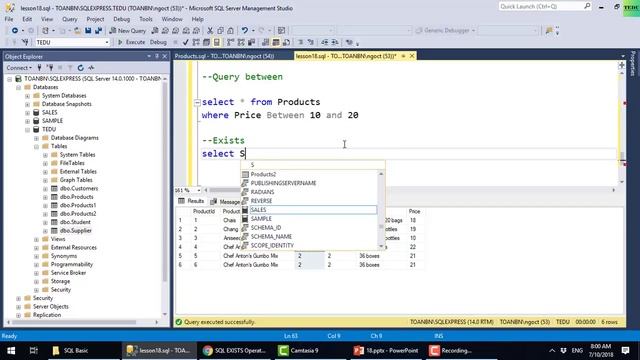The width and height of the screenshot is (640, 360).
Task: Expand the SAMPLE database node
Action: tap(27, 121)
